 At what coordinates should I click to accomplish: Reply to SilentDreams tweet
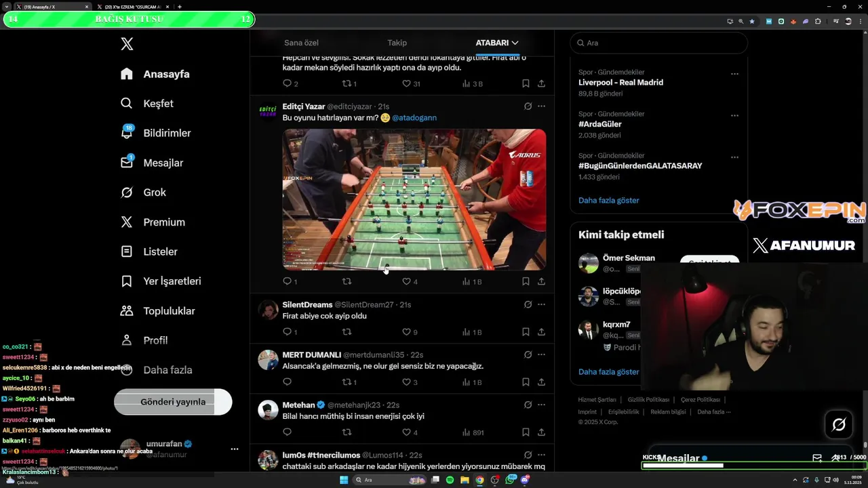(x=287, y=332)
